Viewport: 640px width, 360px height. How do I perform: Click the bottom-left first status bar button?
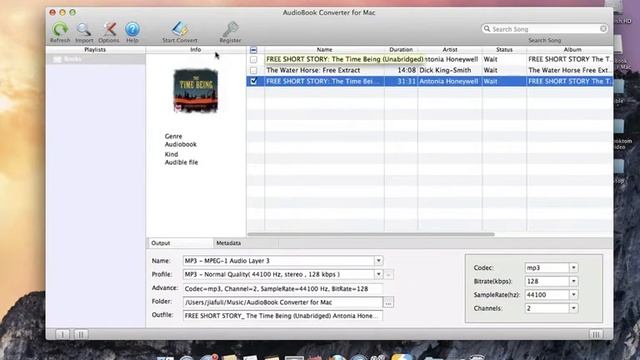coord(62,335)
